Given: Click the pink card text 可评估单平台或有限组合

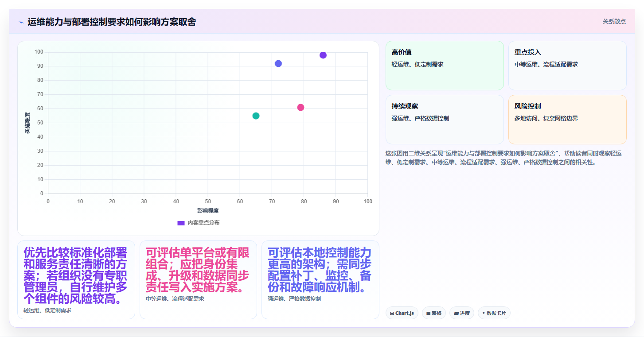Looking at the screenshot, I should (198, 270).
